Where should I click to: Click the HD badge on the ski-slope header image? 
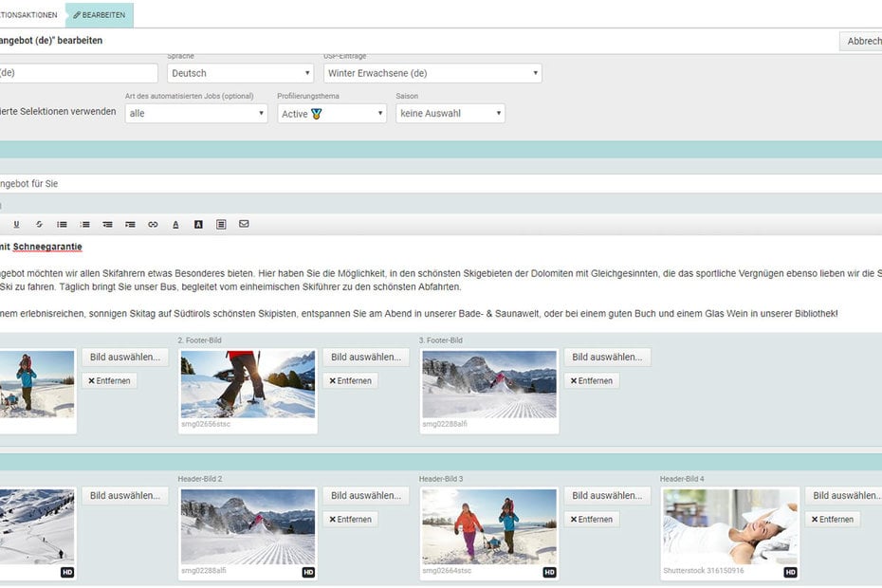67,572
